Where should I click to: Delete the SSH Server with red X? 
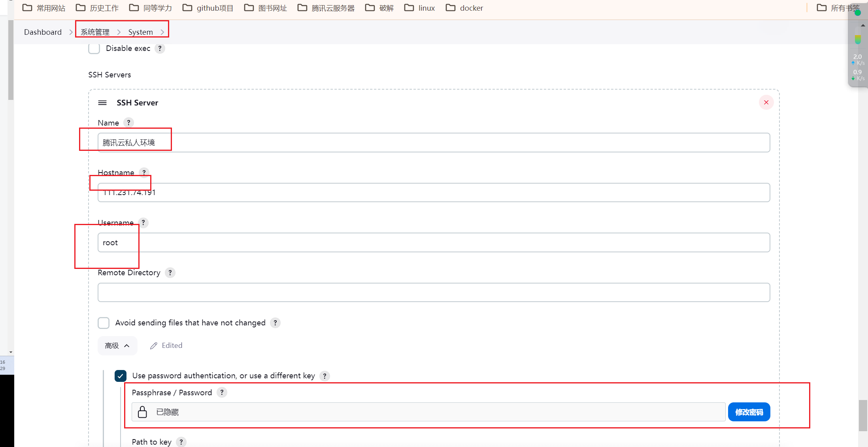766,103
